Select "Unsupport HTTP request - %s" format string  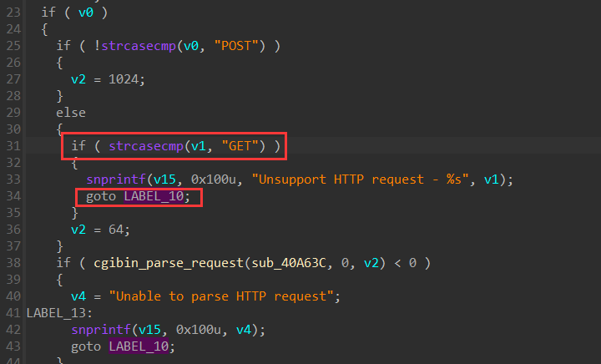(360, 179)
